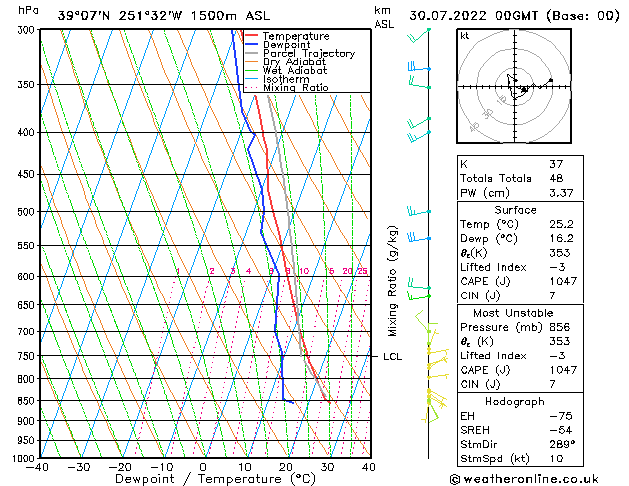Click the wind barb near 500 hPa
Viewport: 629px width, 486px height.
[x=419, y=211]
